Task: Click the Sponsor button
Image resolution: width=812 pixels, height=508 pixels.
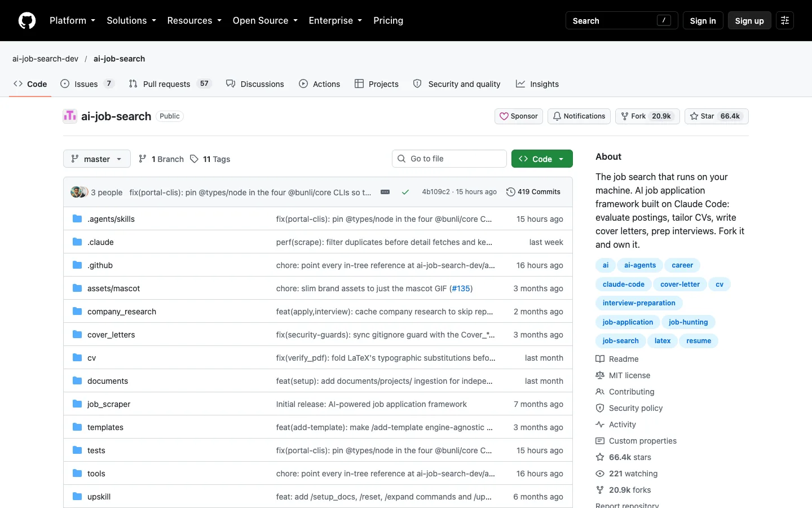Action: [519, 116]
